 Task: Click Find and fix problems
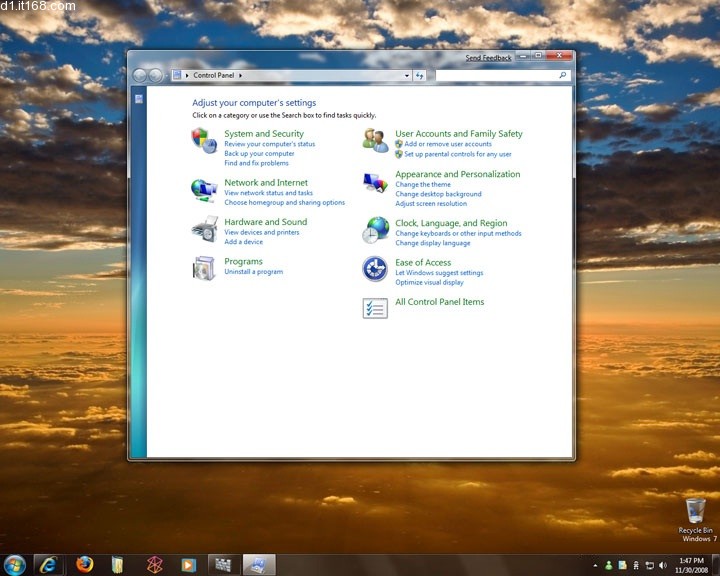point(256,163)
